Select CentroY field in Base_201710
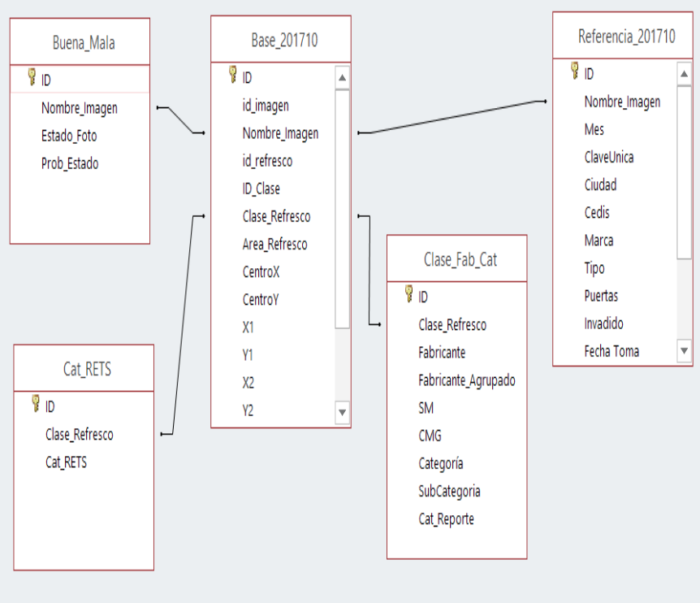 tap(261, 299)
